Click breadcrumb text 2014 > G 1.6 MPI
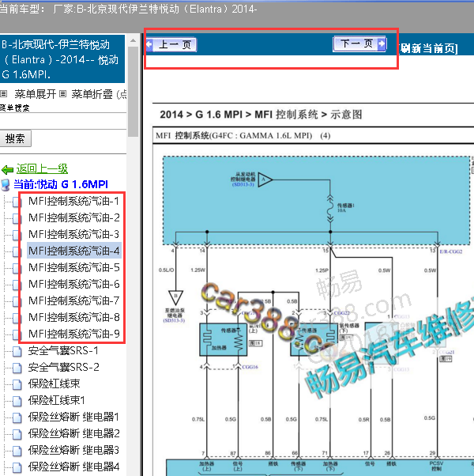Viewport: 474px width, 476px height. 201,115
